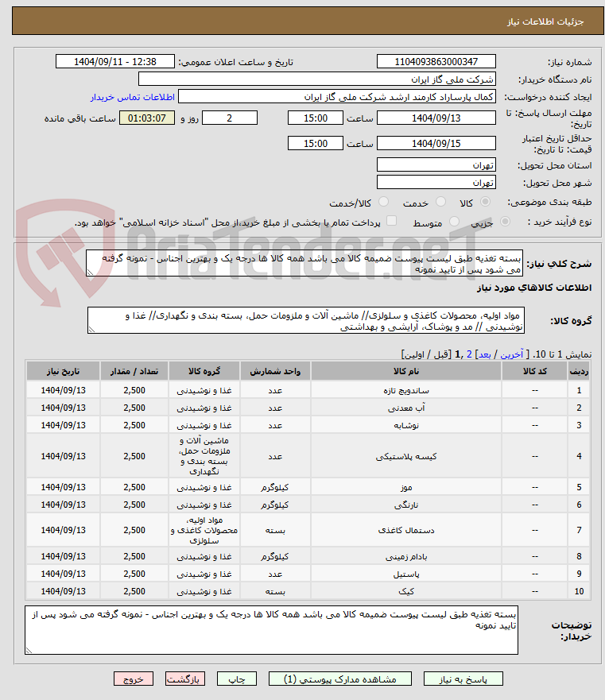Click the نام دستگاه خریدار field
The height and width of the screenshot is (700, 605).
(316, 79)
